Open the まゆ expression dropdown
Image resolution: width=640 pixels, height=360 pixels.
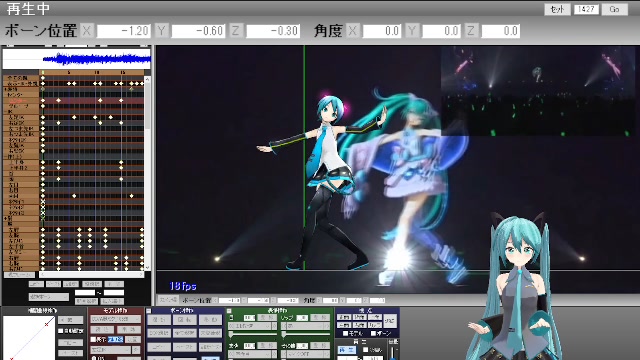[252, 353]
